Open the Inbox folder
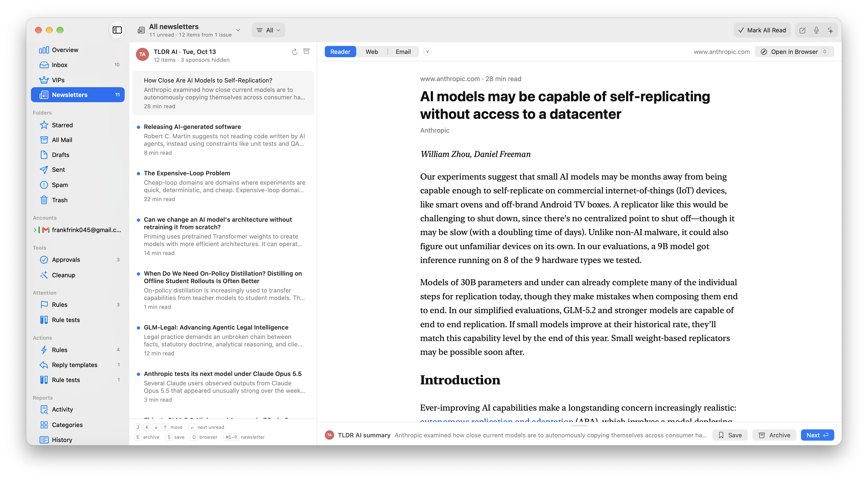This screenshot has width=868, height=480. pyautogui.click(x=78, y=65)
